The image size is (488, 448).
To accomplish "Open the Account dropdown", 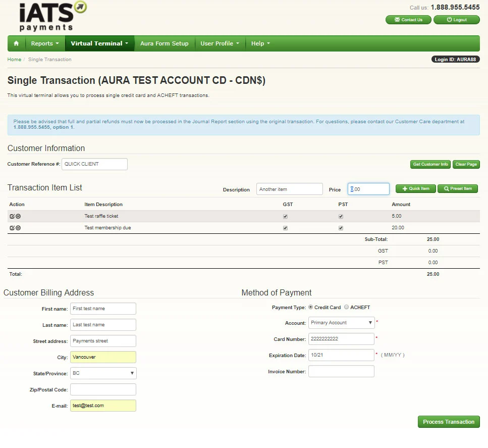I will point(342,323).
